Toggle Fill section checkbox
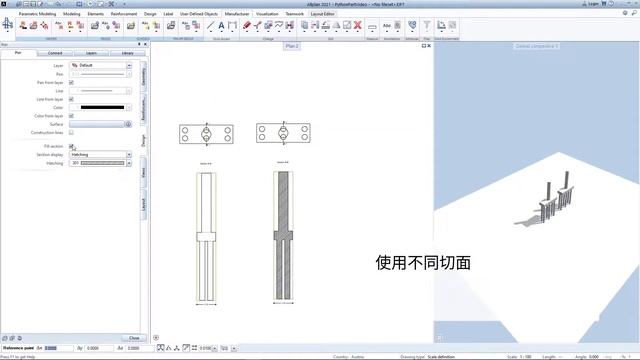Viewport: 640px width, 360px height. (71, 146)
